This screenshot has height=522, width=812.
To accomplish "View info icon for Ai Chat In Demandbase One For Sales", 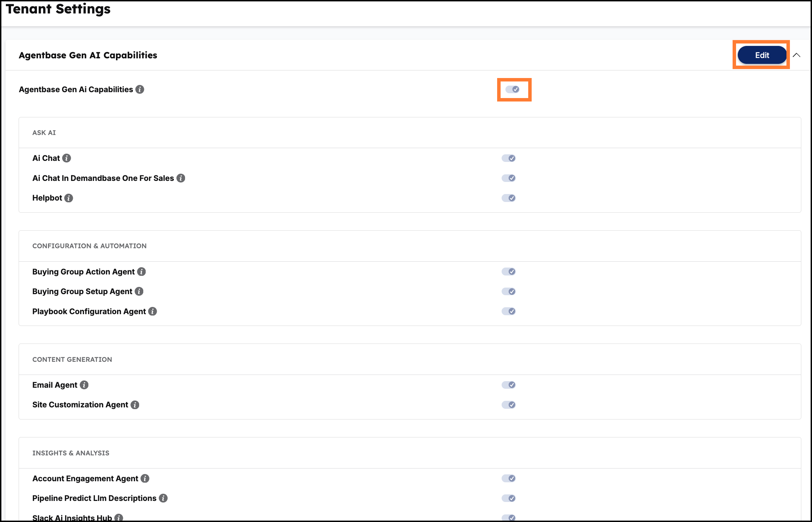I will [x=181, y=178].
